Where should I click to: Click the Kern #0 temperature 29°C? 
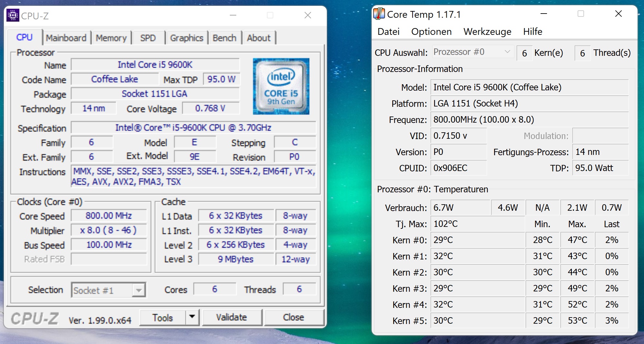pos(478,240)
